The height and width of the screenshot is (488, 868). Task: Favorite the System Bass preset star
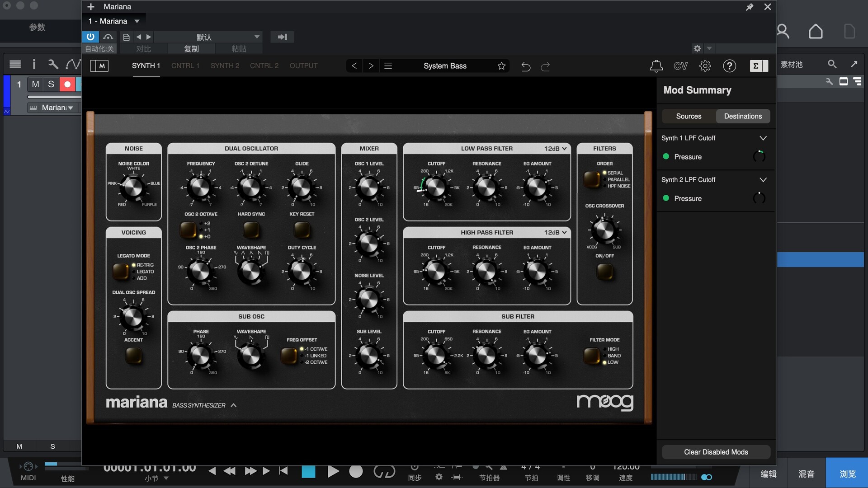501,66
